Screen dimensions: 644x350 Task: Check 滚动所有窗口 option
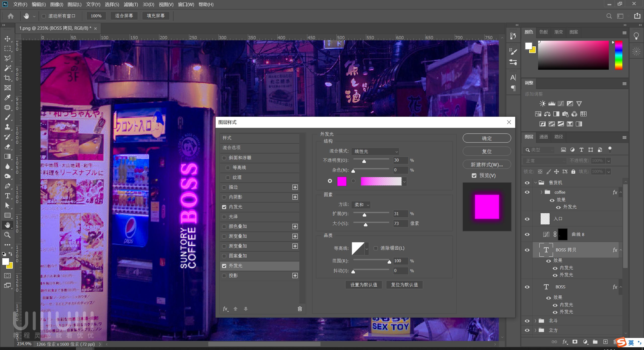(44, 16)
